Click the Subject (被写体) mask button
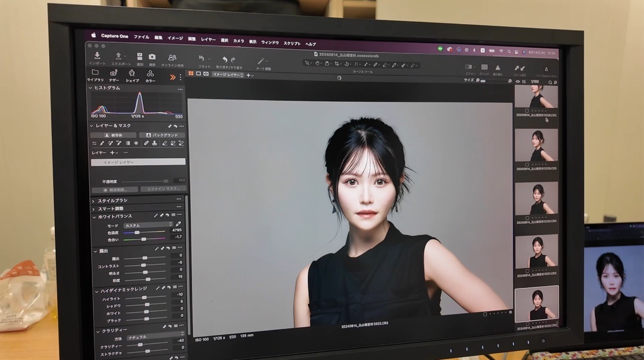The width and height of the screenshot is (644, 360). tap(113, 135)
